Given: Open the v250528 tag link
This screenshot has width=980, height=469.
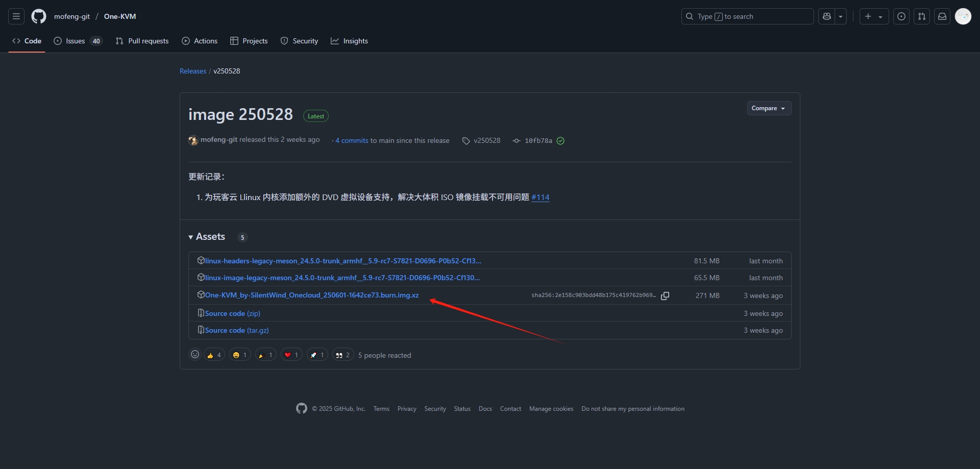Looking at the screenshot, I should [481, 140].
